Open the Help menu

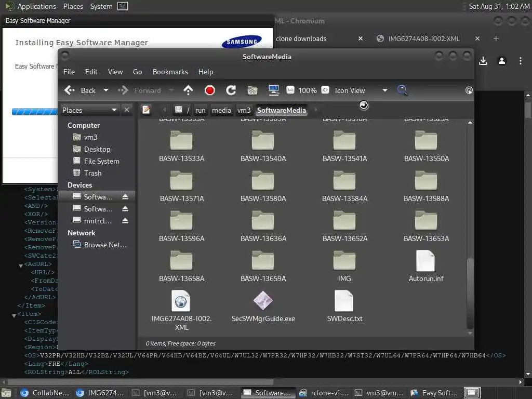tap(206, 72)
